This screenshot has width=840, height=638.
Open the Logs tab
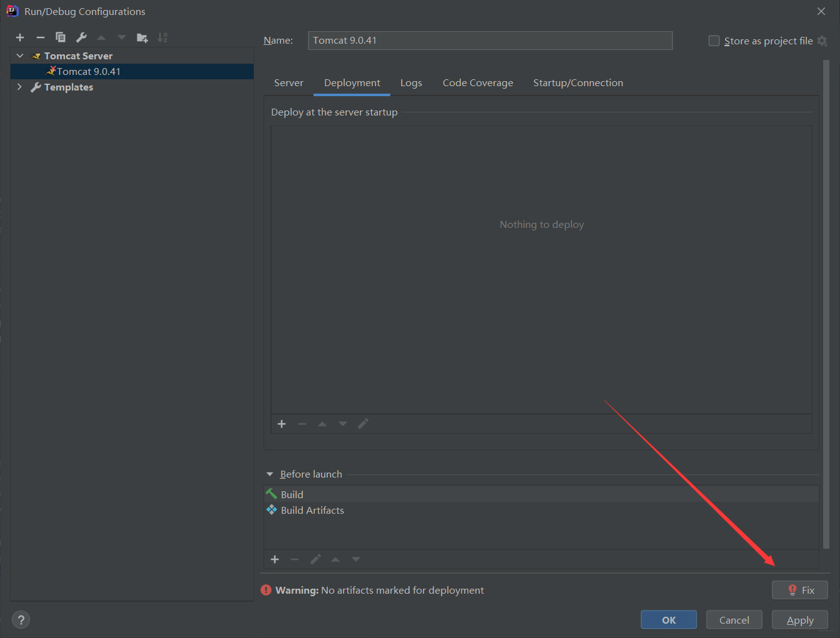(411, 83)
